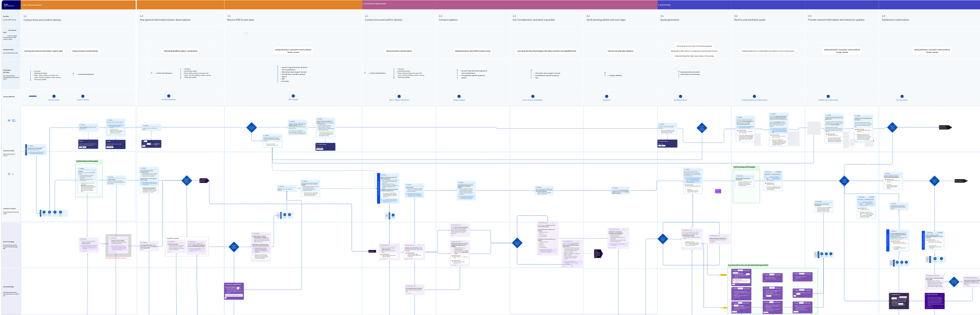Click 'Receive and send back quote' heading
Viewport: 980px width, 315px height.
pos(750,20)
